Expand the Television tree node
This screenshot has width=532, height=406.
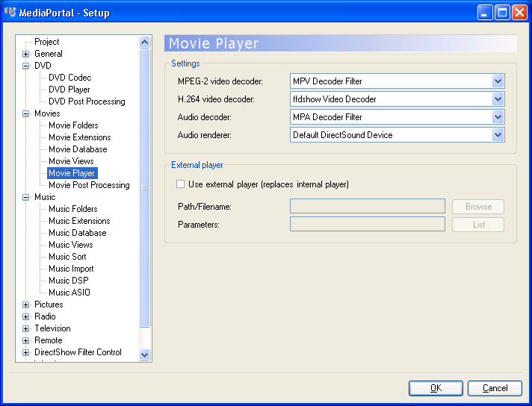(x=26, y=328)
